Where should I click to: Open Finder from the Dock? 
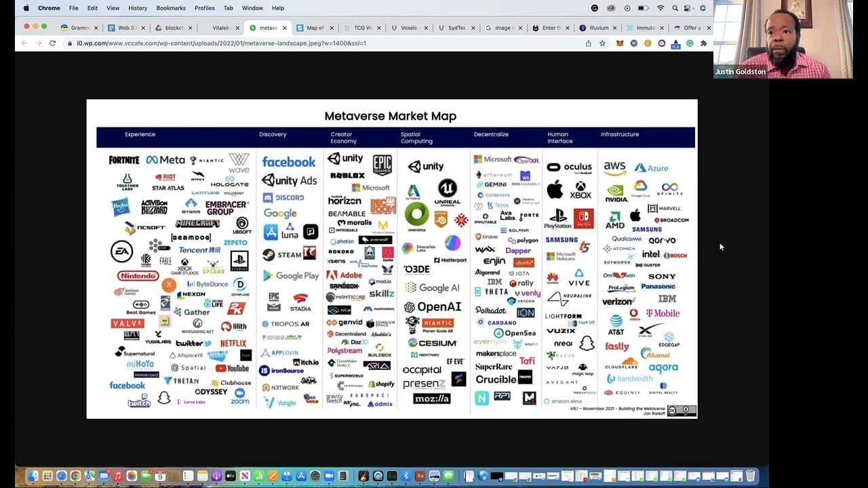33,476
